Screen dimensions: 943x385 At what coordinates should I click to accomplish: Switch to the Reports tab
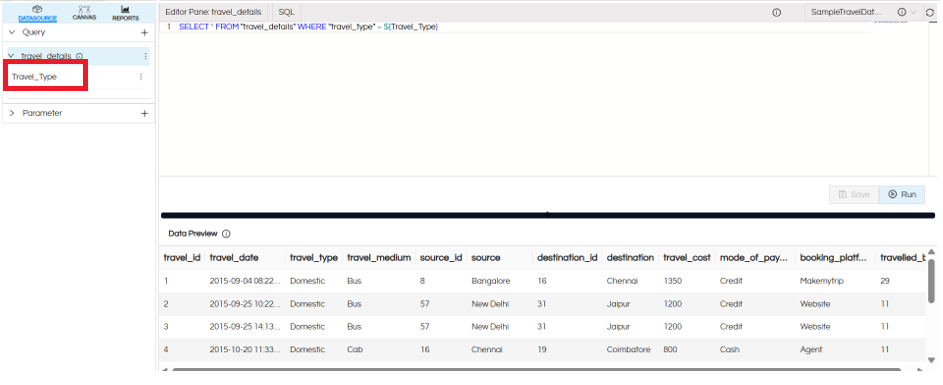pyautogui.click(x=125, y=13)
